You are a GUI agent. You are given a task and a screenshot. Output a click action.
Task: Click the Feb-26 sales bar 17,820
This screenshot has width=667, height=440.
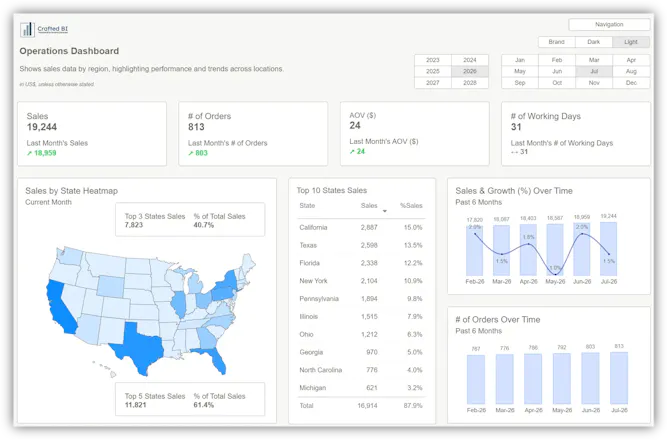point(474,250)
